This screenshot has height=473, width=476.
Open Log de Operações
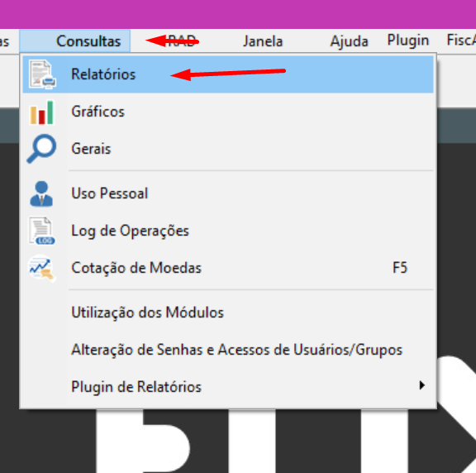(x=228, y=231)
